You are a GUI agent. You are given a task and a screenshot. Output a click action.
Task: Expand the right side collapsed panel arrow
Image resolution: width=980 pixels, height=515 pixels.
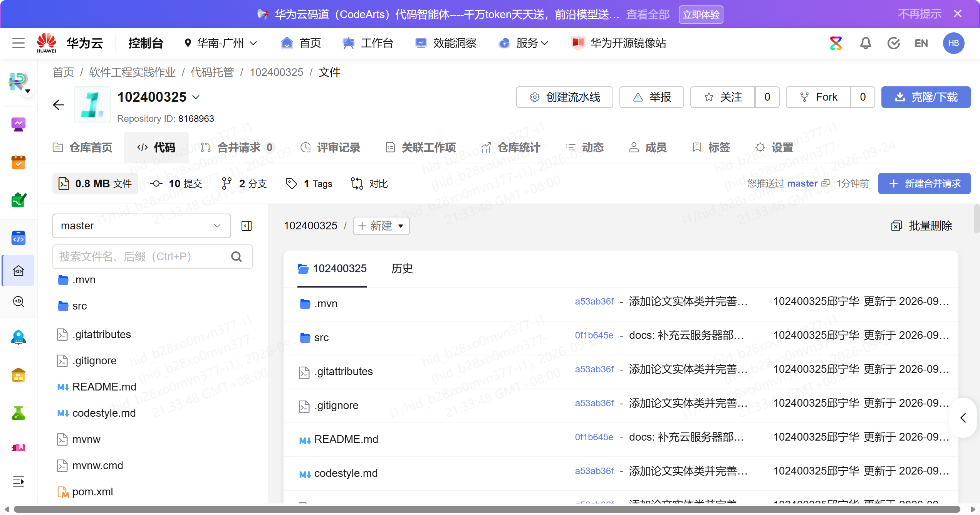point(963,418)
